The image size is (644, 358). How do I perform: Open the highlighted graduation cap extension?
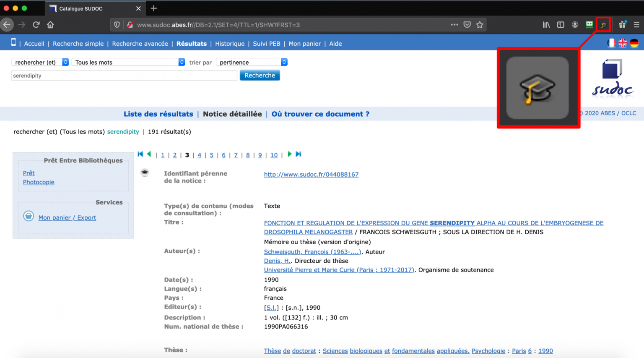click(x=603, y=24)
